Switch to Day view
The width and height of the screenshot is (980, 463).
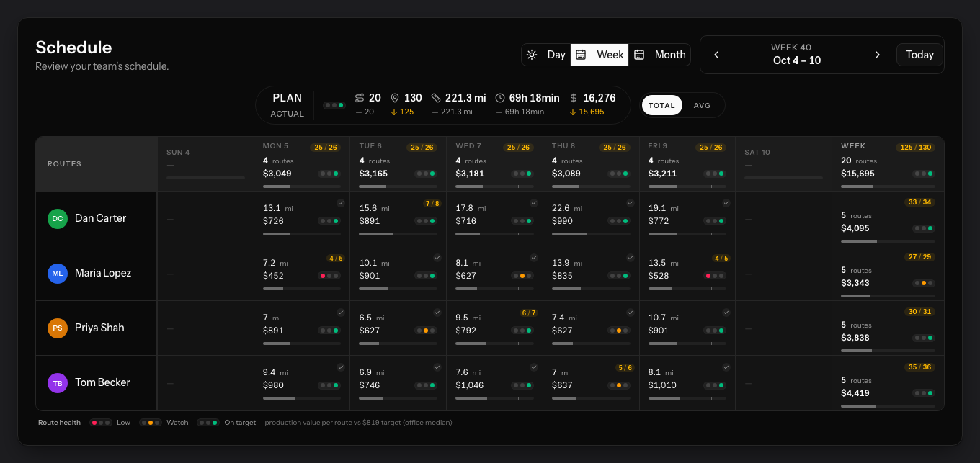(x=546, y=55)
